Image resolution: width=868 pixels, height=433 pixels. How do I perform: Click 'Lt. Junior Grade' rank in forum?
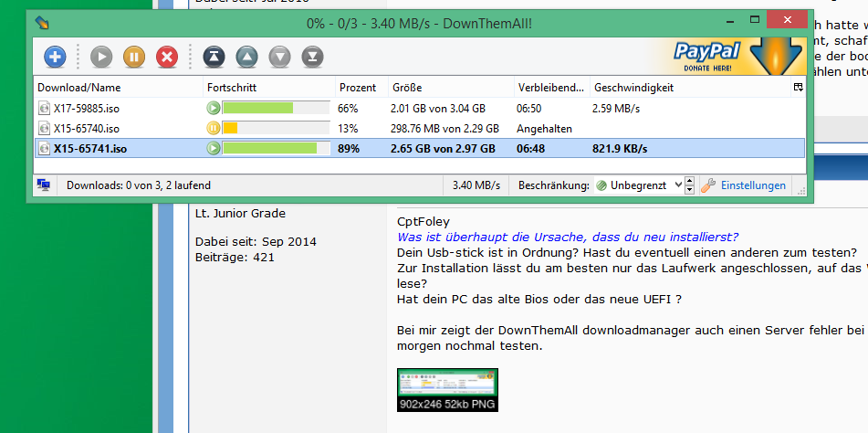(240, 213)
